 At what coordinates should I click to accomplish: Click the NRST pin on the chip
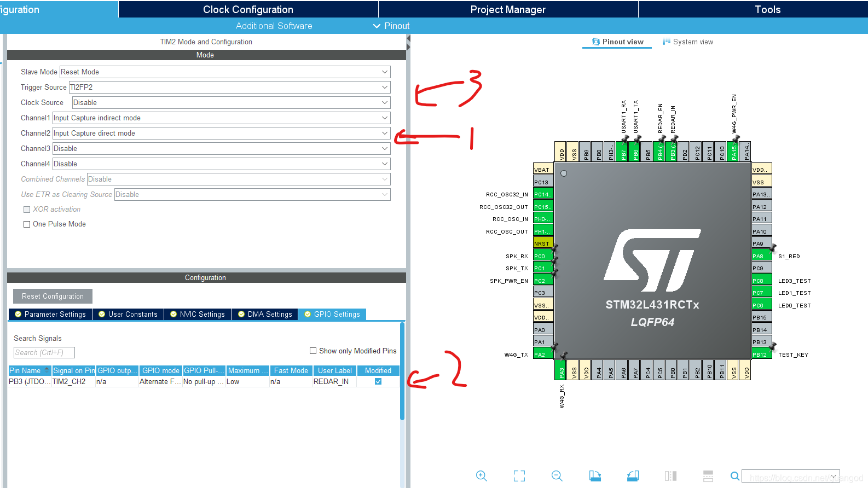tap(543, 243)
